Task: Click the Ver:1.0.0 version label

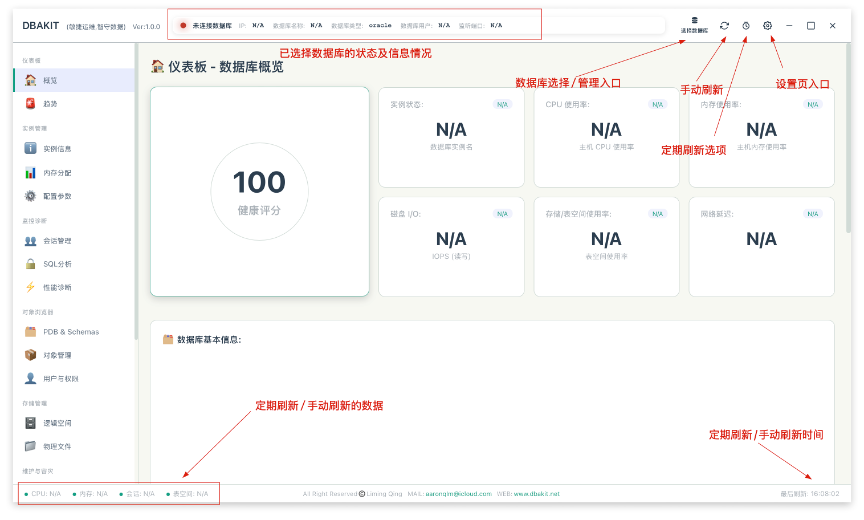Action: [x=147, y=26]
